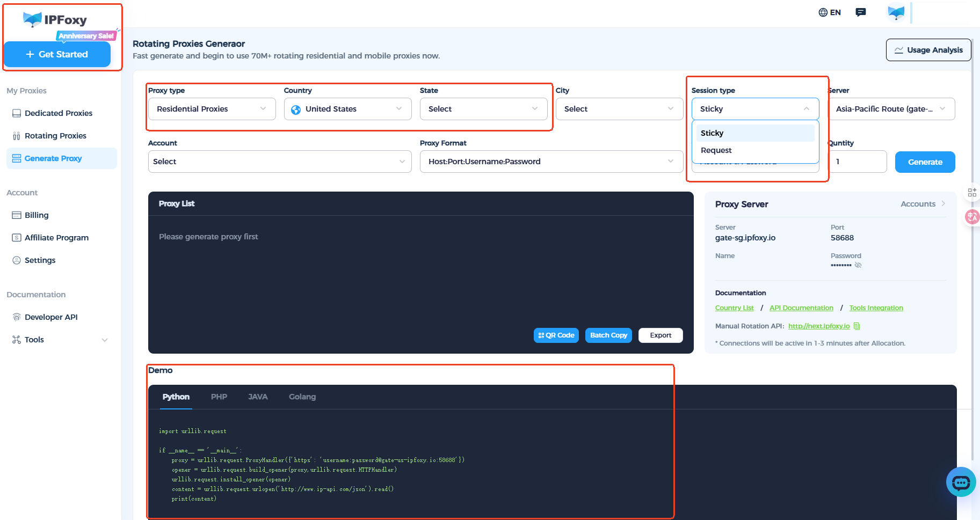Open the API Documentation link
The image size is (980, 520).
pyautogui.click(x=801, y=308)
